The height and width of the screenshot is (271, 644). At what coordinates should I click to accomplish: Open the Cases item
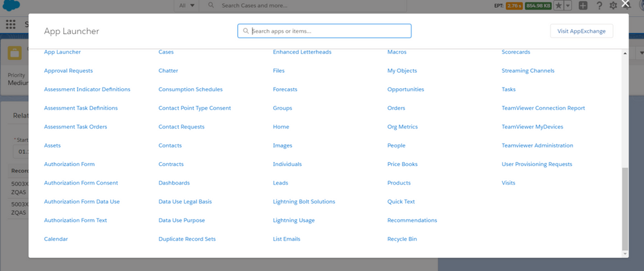[166, 52]
